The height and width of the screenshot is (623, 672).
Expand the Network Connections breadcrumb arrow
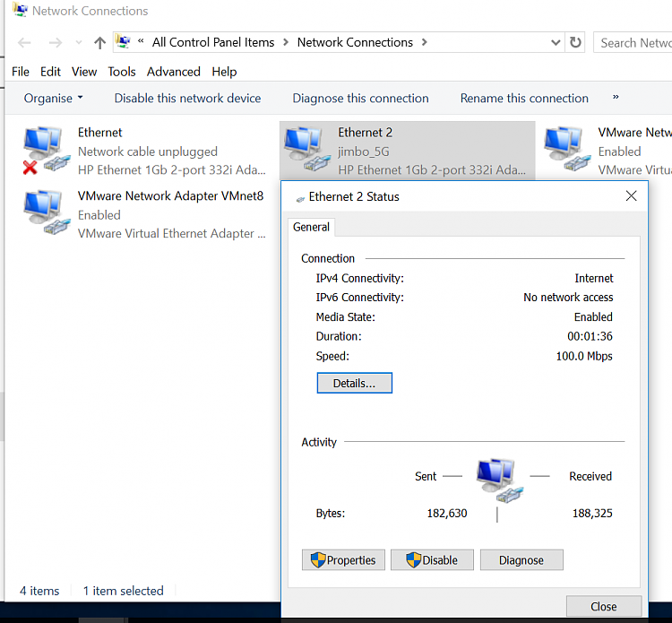[x=425, y=42]
